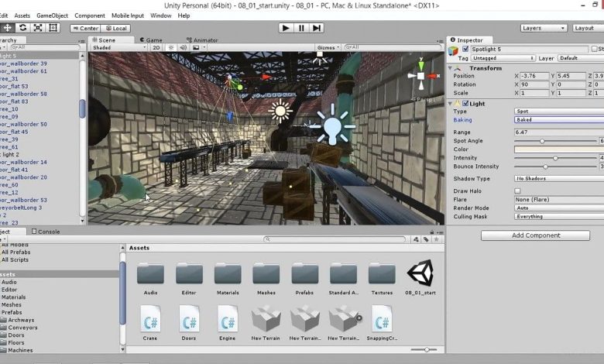Collapse the Transform component section
Viewport: 604px width, 364px height.
pyautogui.click(x=450, y=68)
